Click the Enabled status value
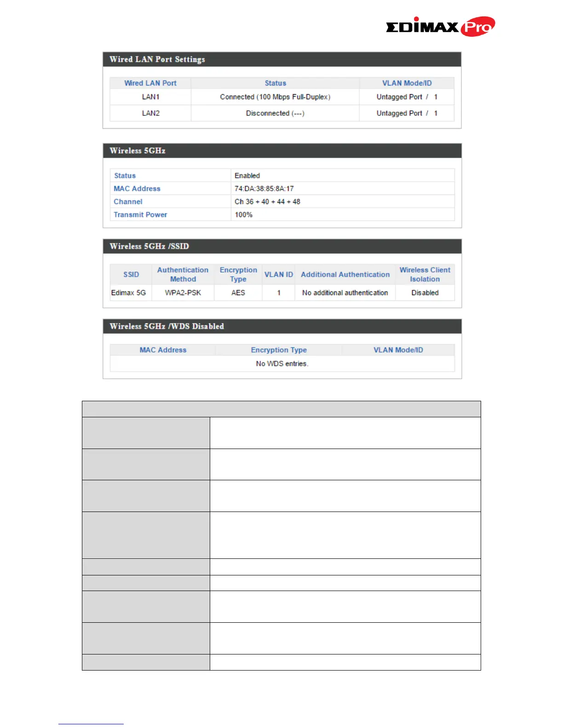Viewport: 563px width, 728px height. [x=247, y=176]
